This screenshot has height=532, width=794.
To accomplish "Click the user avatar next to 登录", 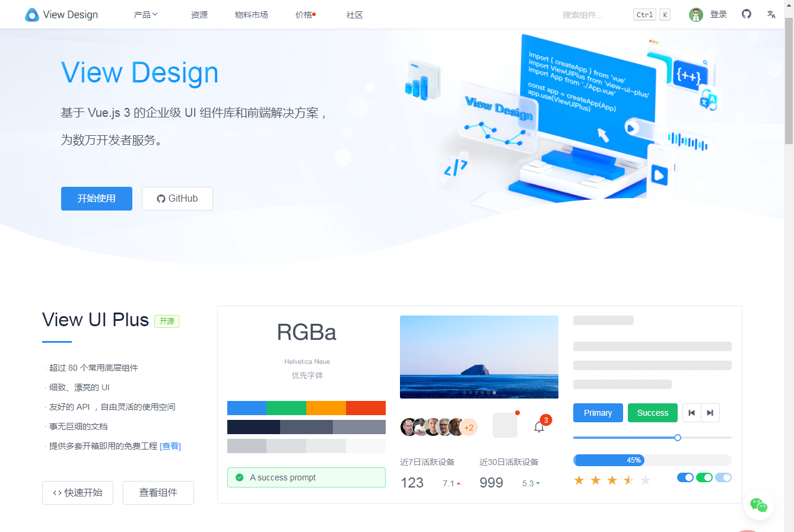I will click(696, 15).
